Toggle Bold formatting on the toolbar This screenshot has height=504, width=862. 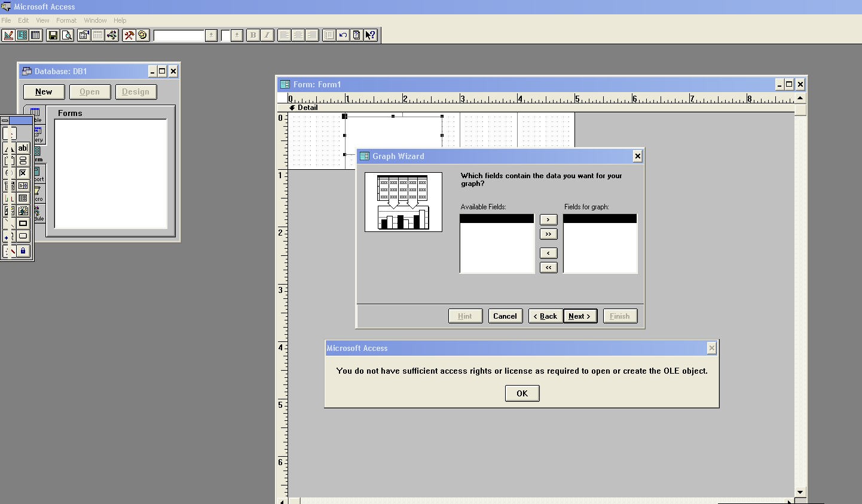coord(252,35)
